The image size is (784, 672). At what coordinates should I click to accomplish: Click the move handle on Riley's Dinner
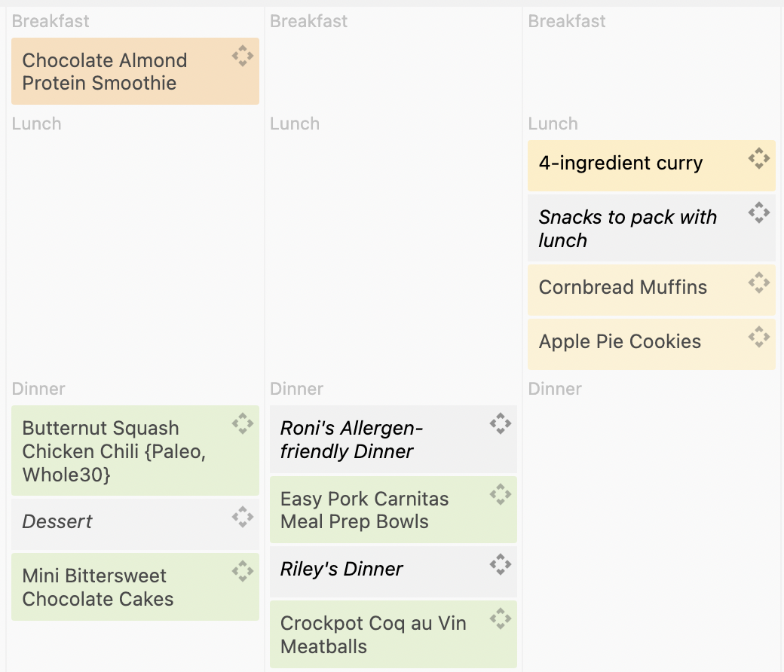tap(501, 564)
